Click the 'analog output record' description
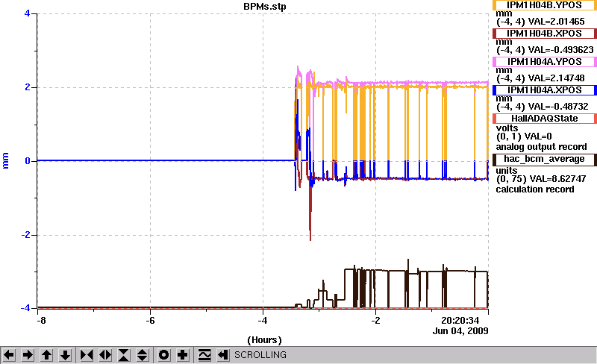597x364 pixels. 542,147
